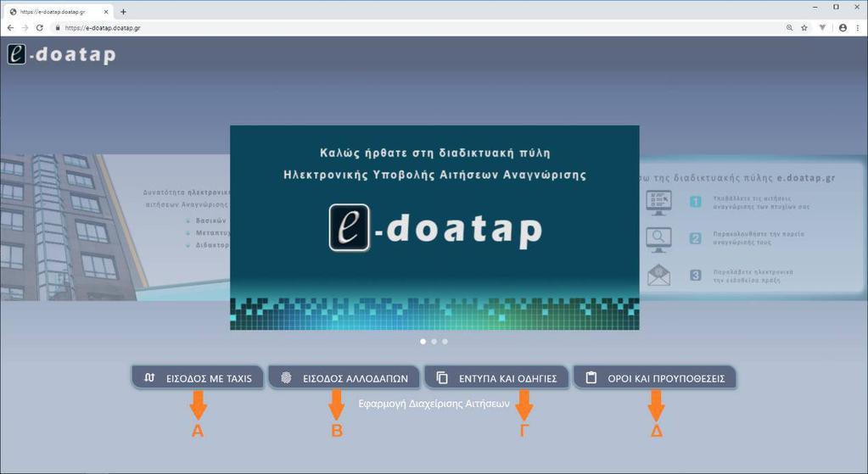The image size is (868, 474).
Task: Select the first carousel dot indicator
Action: [423, 342]
